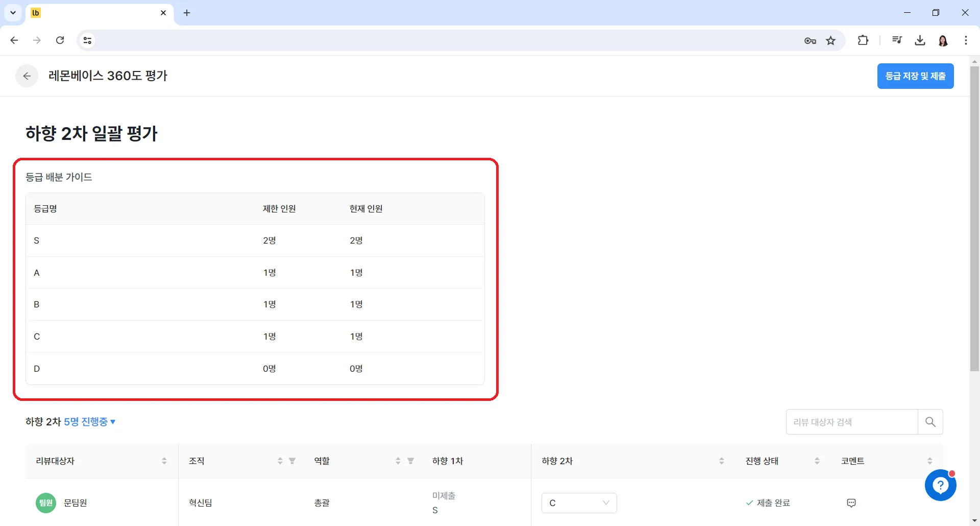Open saved passwords key icon
The width and height of the screenshot is (980, 526).
(x=810, y=41)
